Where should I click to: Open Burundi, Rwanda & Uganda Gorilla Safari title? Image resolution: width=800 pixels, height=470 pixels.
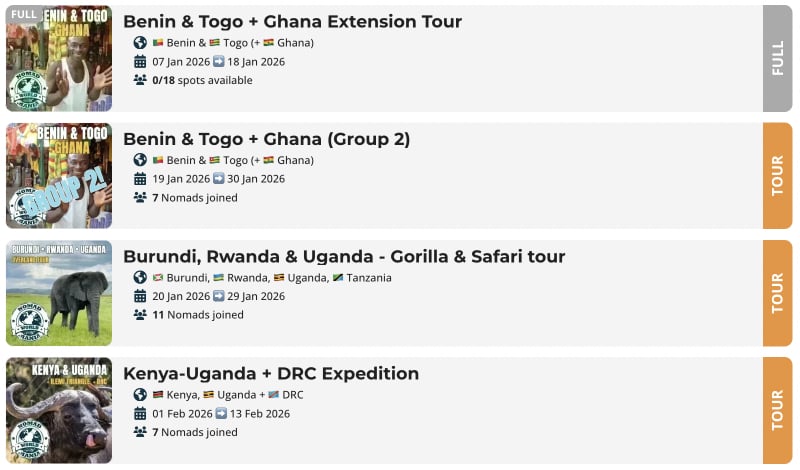(344, 257)
